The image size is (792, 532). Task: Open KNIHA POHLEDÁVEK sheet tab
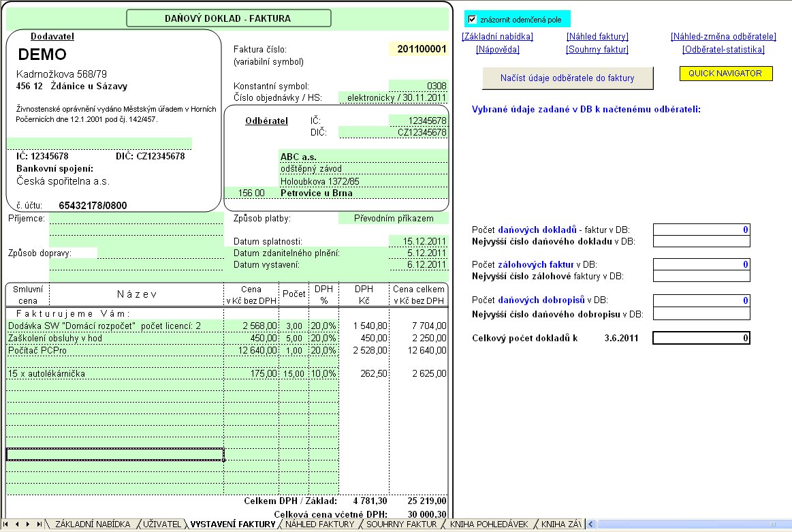pyautogui.click(x=489, y=525)
